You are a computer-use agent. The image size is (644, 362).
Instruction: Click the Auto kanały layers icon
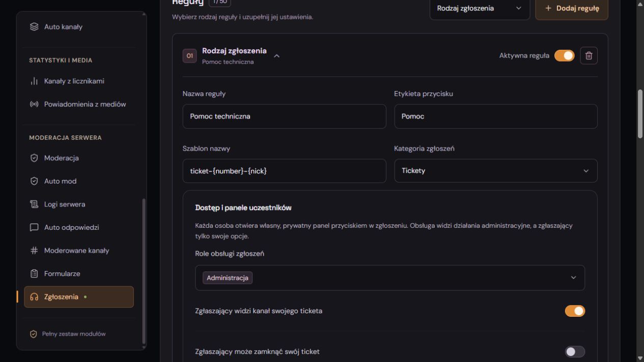pyautogui.click(x=35, y=27)
